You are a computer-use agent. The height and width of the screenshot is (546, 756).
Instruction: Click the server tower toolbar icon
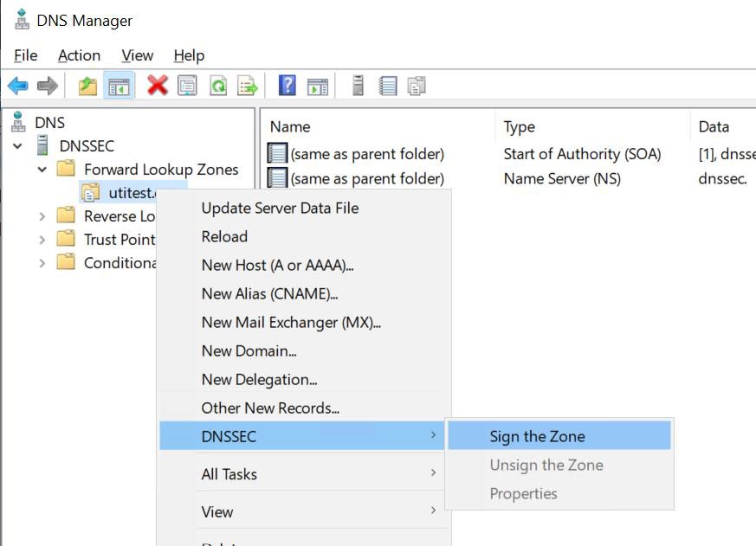(358, 86)
